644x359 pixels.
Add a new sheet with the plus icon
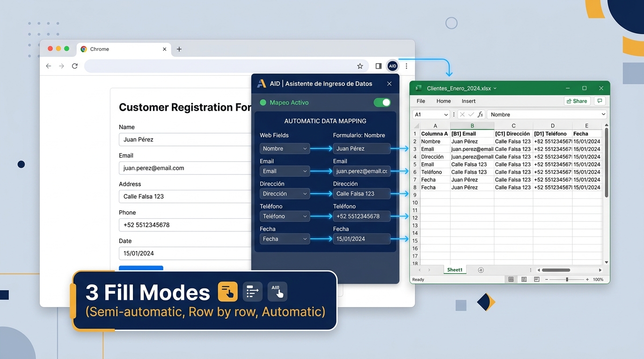tap(481, 270)
